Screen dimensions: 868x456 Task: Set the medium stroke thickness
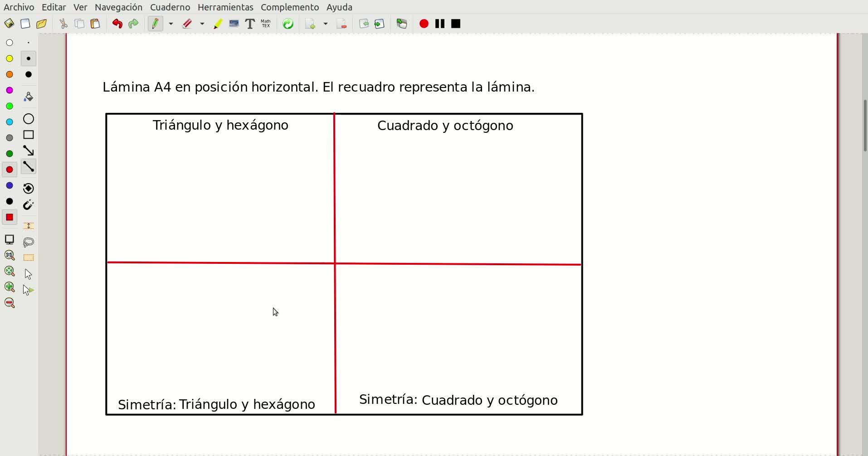click(29, 58)
